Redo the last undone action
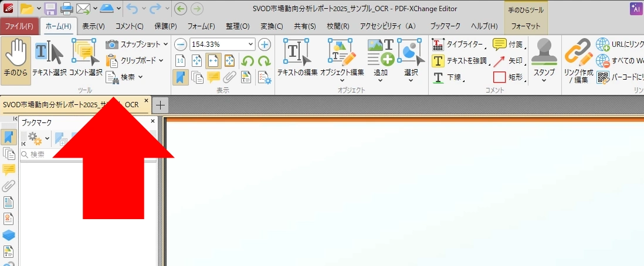Viewport: 644px width, 266px height. pos(156,8)
